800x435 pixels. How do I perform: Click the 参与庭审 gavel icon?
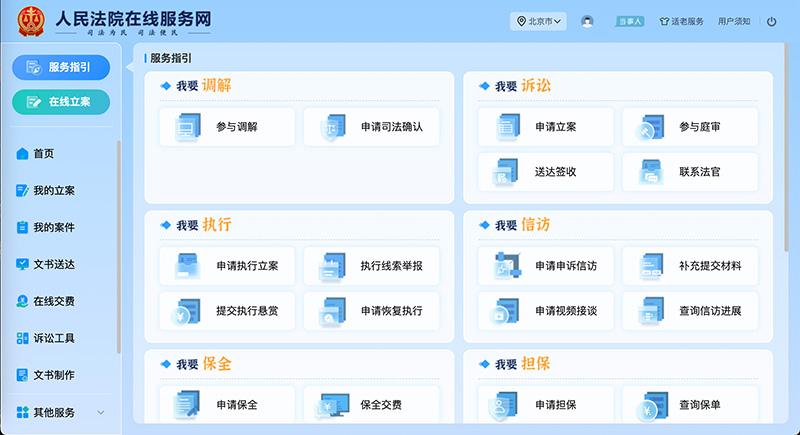(651, 128)
